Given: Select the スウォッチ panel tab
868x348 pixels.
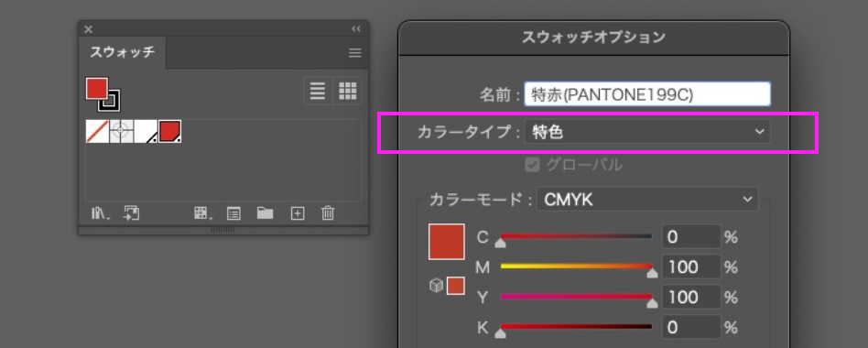Looking at the screenshot, I should click(123, 53).
